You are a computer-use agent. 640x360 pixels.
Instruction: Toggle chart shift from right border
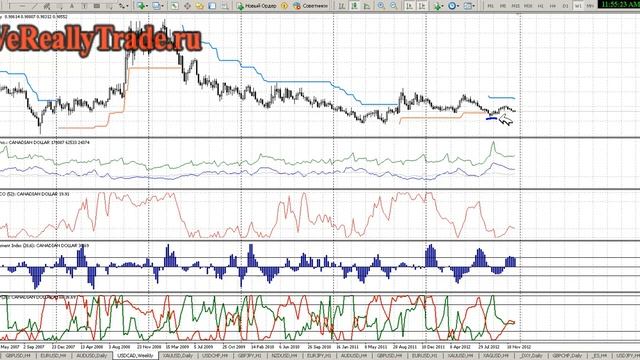(422, 6)
